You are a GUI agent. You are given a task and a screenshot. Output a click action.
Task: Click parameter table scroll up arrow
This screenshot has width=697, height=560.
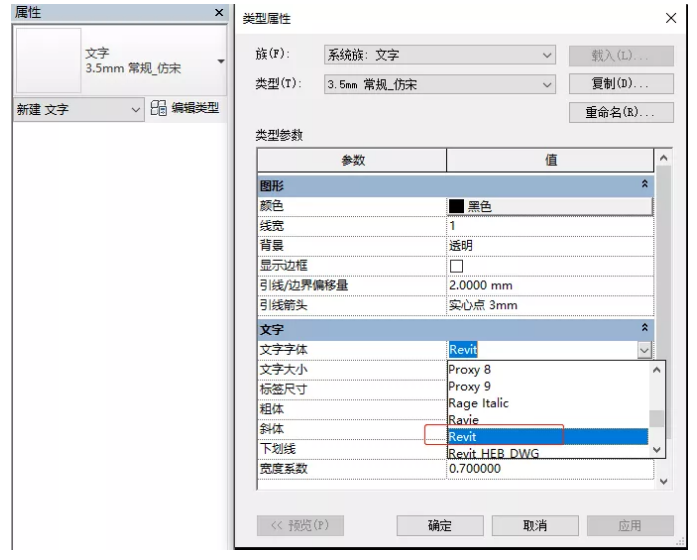(664, 158)
